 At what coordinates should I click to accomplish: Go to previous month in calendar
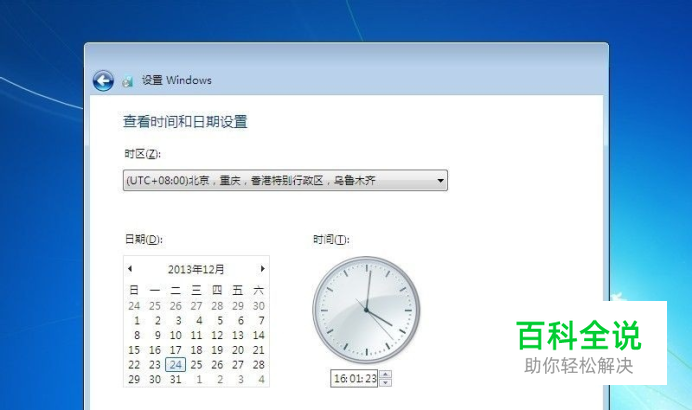(130, 268)
